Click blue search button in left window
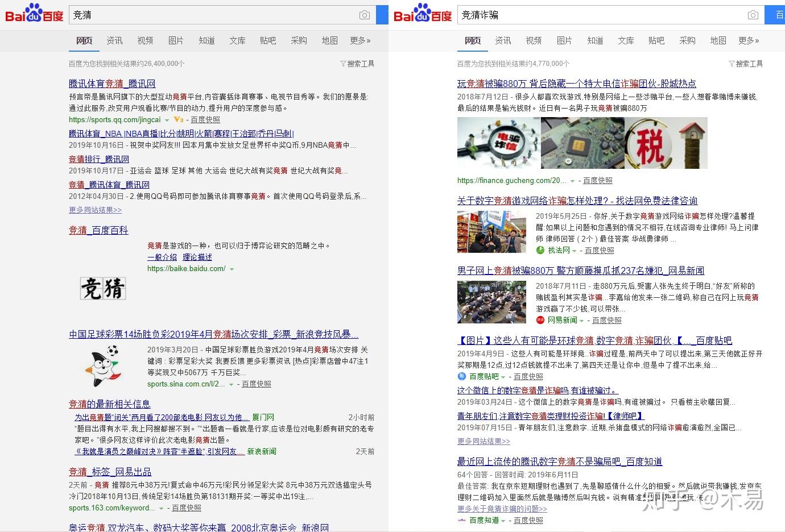 [382, 15]
